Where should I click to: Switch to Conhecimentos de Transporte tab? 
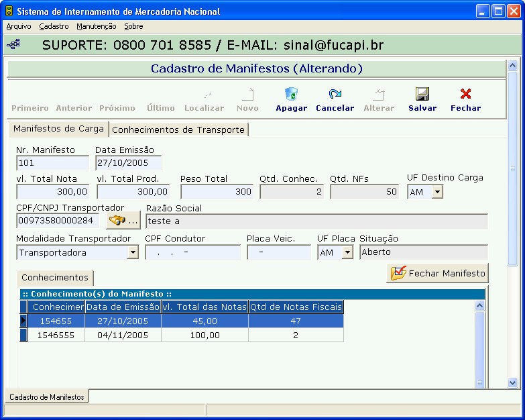[178, 129]
